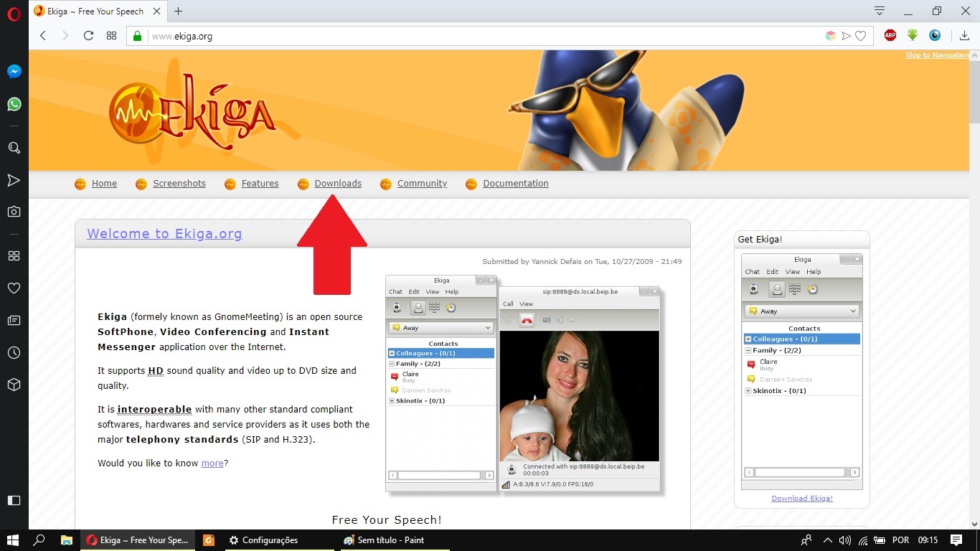This screenshot has width=980, height=551.
Task: Open the Documentation navigation link
Action: [x=515, y=184]
